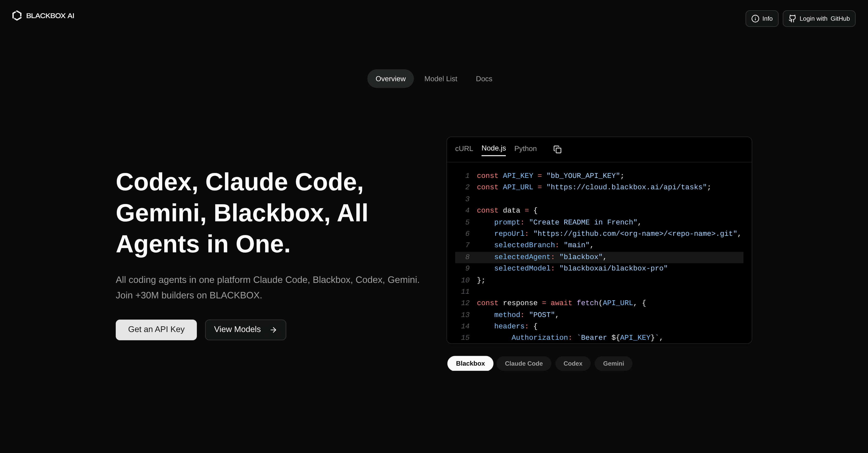Select the Overview navigation item
868x453 pixels.
click(x=390, y=79)
